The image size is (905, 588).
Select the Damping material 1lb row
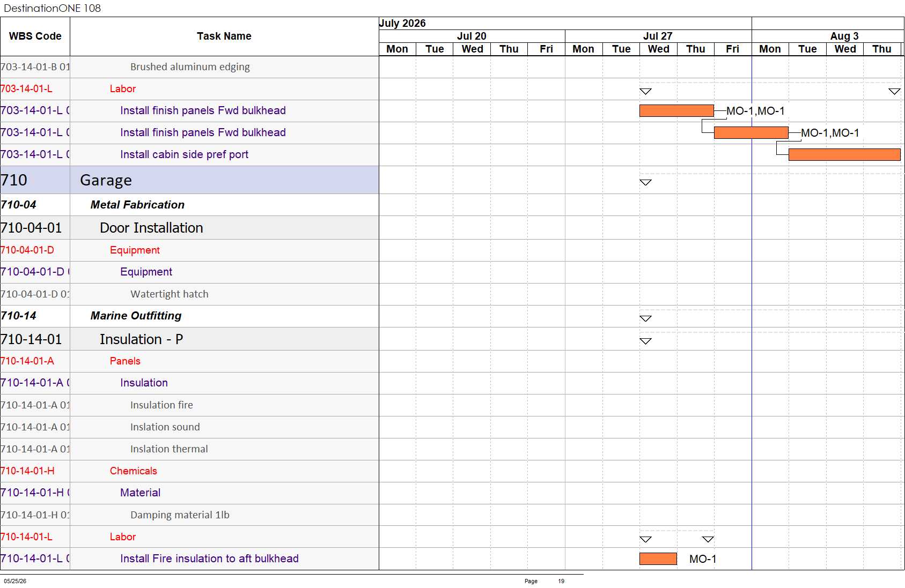189,515
